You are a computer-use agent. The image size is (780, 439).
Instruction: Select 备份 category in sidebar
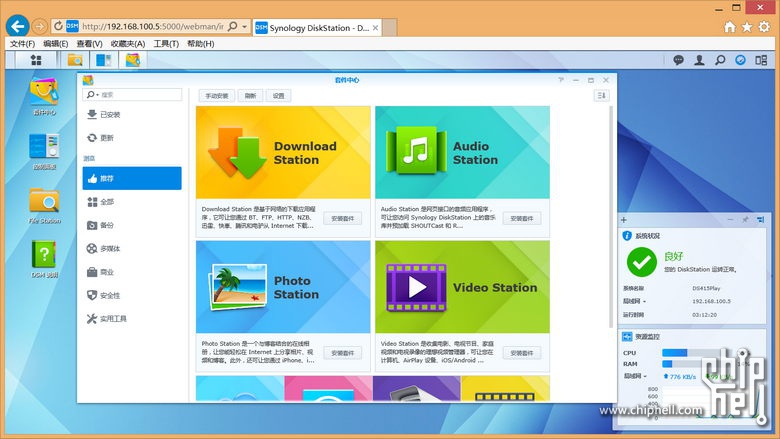pyautogui.click(x=132, y=225)
